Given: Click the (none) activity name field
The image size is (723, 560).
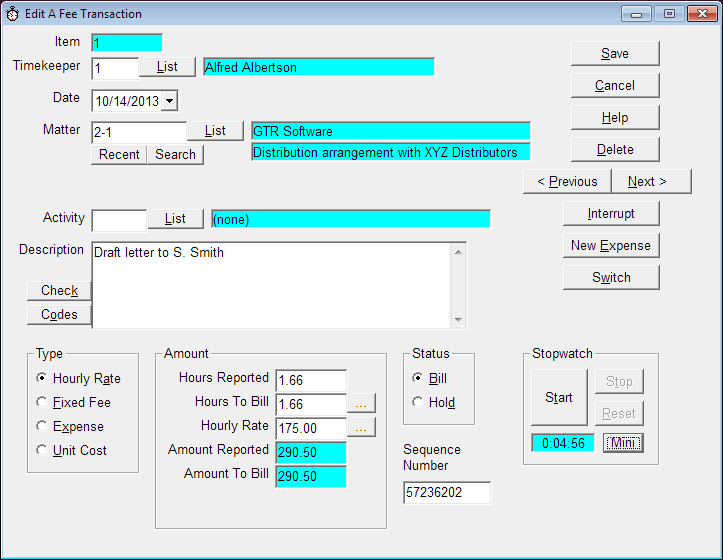Looking at the screenshot, I should [351, 219].
